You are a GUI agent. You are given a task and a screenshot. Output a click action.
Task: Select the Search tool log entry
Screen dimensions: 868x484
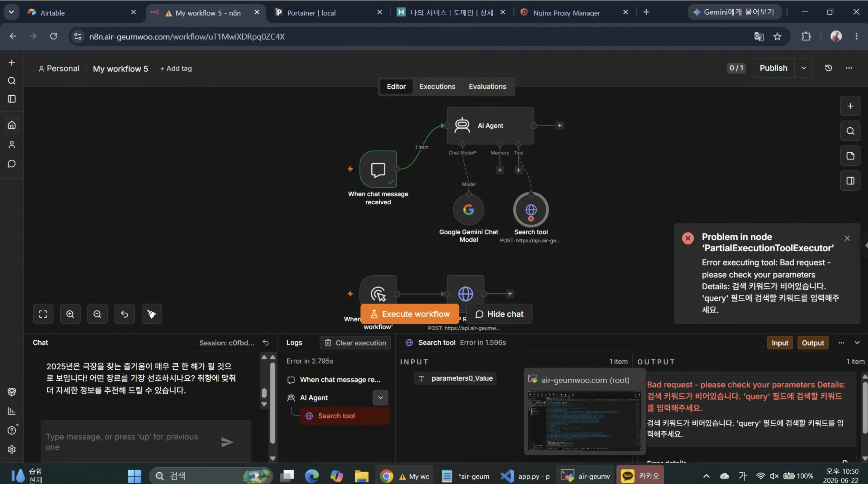[x=345, y=416]
